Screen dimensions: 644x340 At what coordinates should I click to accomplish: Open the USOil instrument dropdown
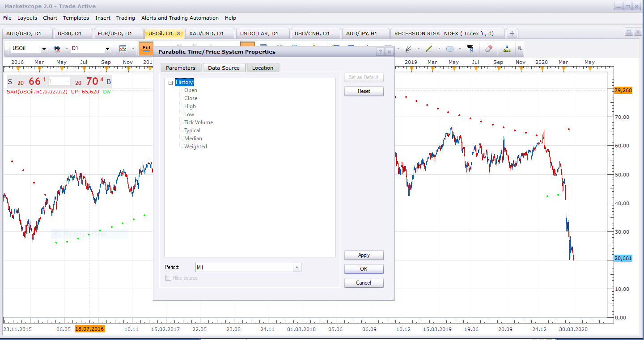click(29, 48)
